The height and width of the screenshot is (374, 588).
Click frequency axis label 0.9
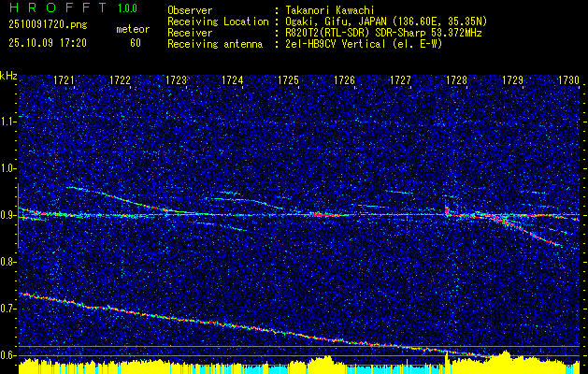point(8,216)
